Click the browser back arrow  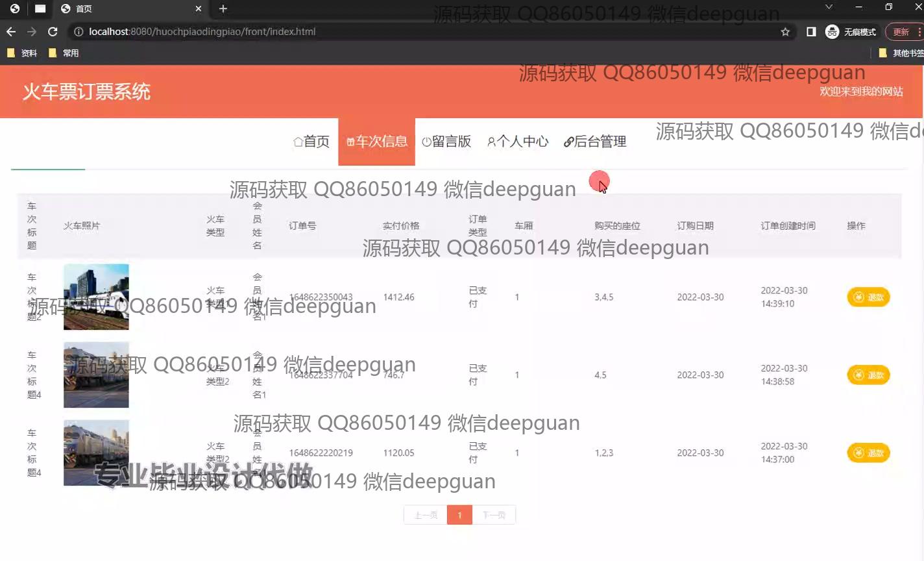(x=11, y=31)
